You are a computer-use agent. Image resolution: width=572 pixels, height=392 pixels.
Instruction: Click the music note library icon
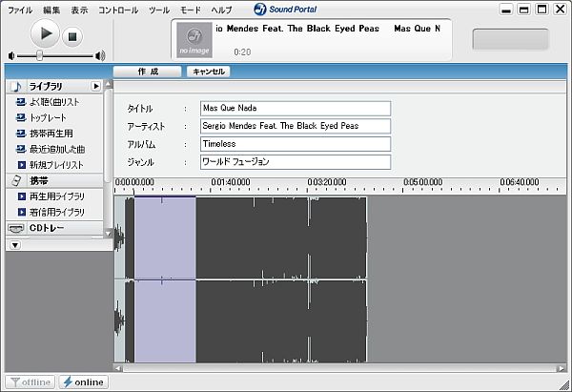click(x=16, y=87)
